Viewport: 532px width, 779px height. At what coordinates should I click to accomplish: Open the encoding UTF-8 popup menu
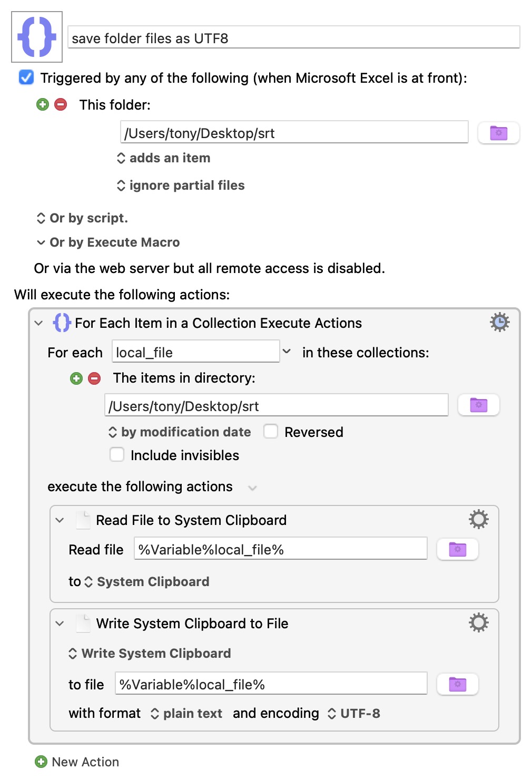(x=354, y=714)
